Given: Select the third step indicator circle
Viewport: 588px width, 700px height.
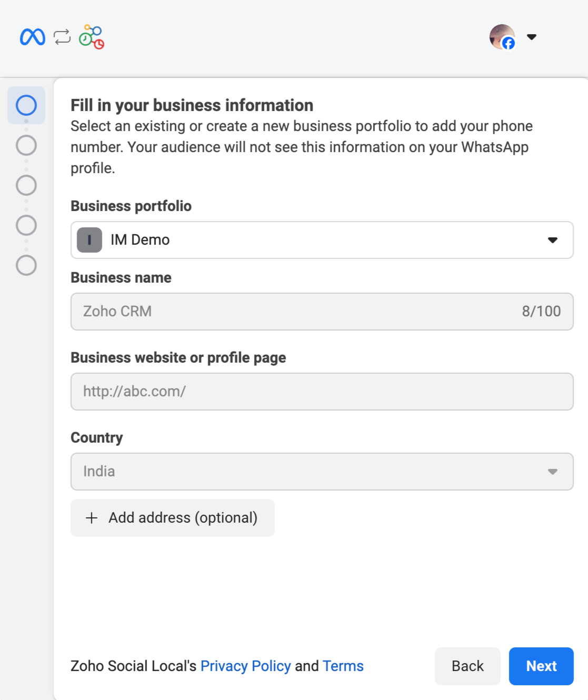Looking at the screenshot, I should (x=26, y=185).
